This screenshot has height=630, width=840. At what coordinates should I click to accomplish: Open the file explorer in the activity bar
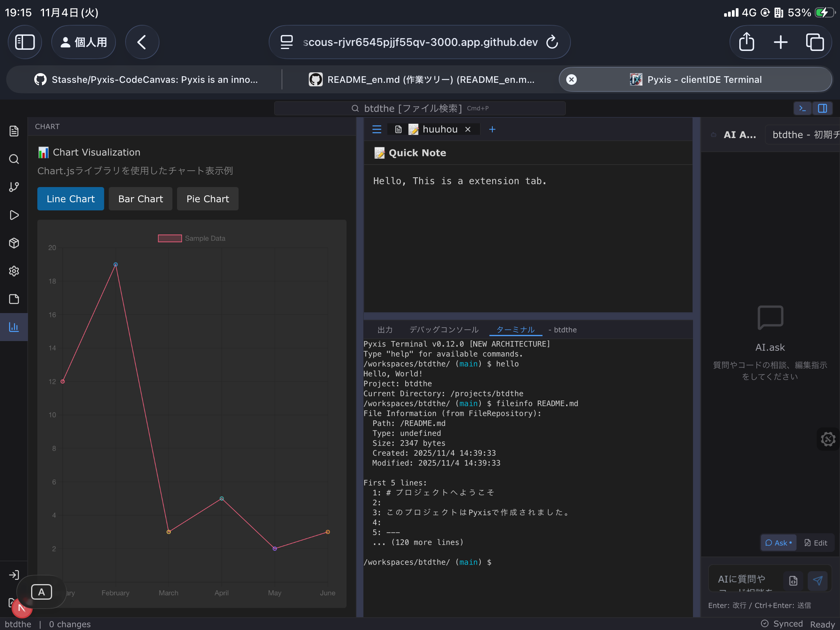(14, 131)
